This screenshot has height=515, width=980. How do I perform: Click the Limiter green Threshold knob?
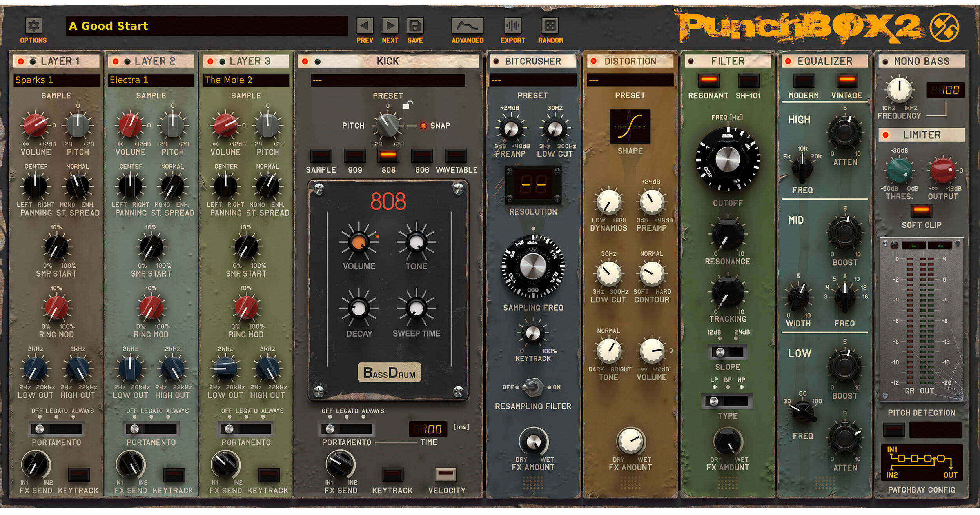899,170
